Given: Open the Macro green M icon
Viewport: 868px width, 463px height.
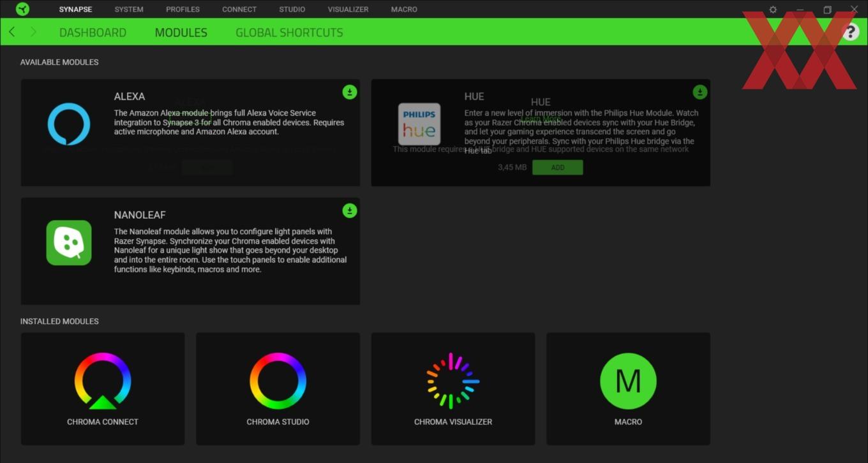Looking at the screenshot, I should pyautogui.click(x=628, y=381).
